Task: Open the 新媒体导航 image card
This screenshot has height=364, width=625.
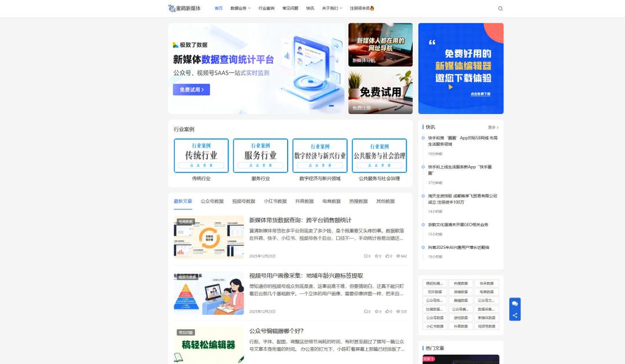Action: [380, 45]
